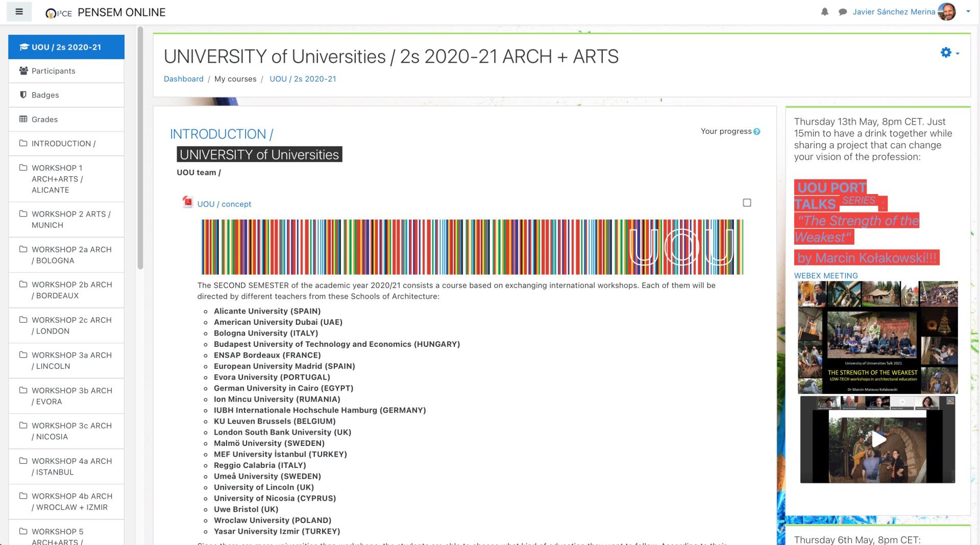Open the Grades sidebar item

44,120
